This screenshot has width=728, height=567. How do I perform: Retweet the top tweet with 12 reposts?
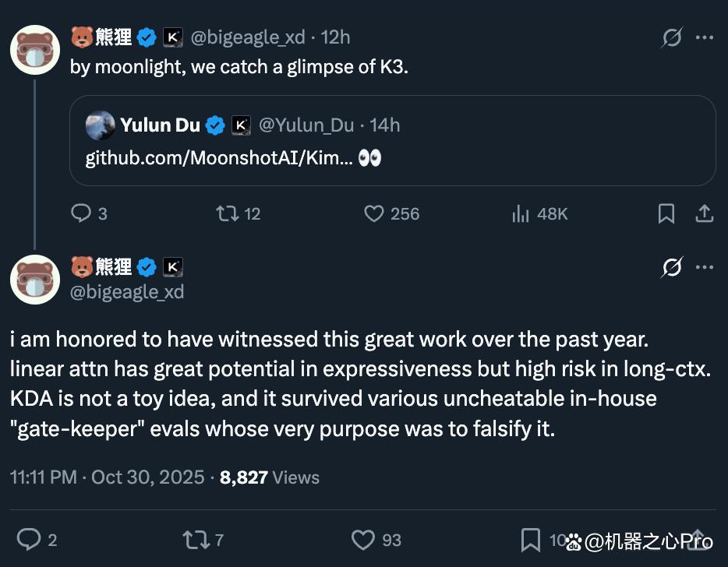pos(227,213)
